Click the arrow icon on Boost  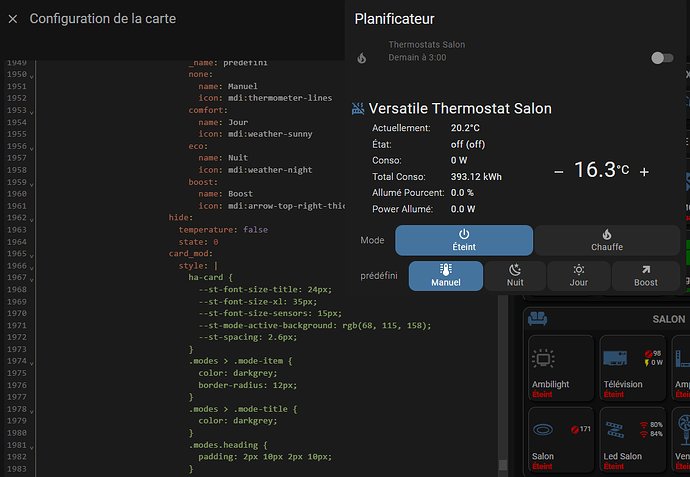pos(646,269)
